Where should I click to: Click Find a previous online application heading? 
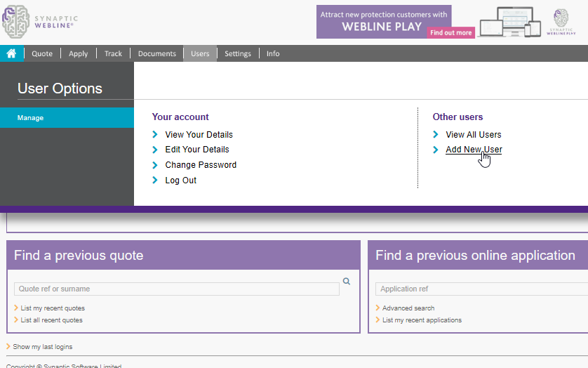coord(475,256)
